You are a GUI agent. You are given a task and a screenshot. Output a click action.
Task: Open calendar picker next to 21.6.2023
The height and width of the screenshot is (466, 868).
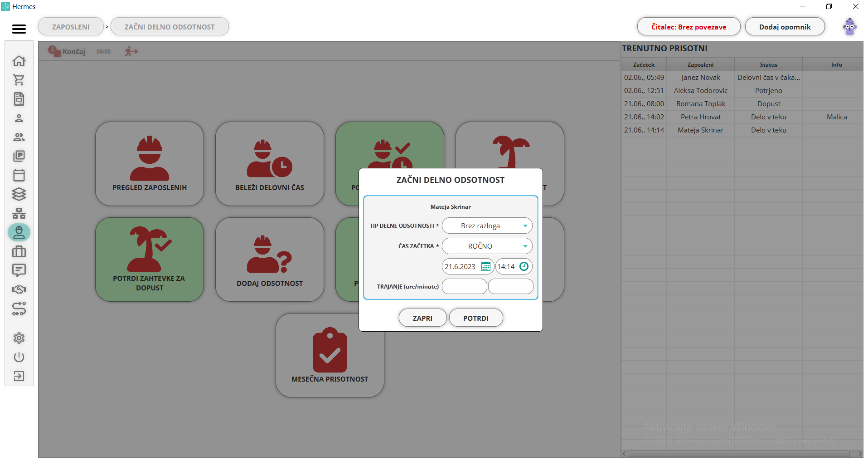(485, 266)
